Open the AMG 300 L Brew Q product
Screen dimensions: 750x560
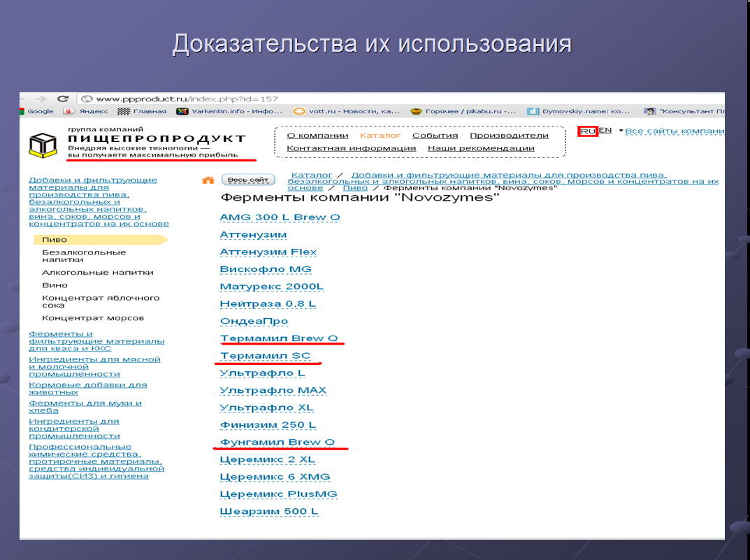[x=280, y=217]
